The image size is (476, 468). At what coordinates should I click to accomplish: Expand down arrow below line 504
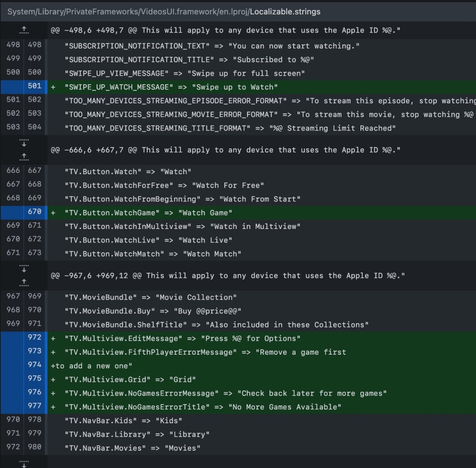[24, 143]
